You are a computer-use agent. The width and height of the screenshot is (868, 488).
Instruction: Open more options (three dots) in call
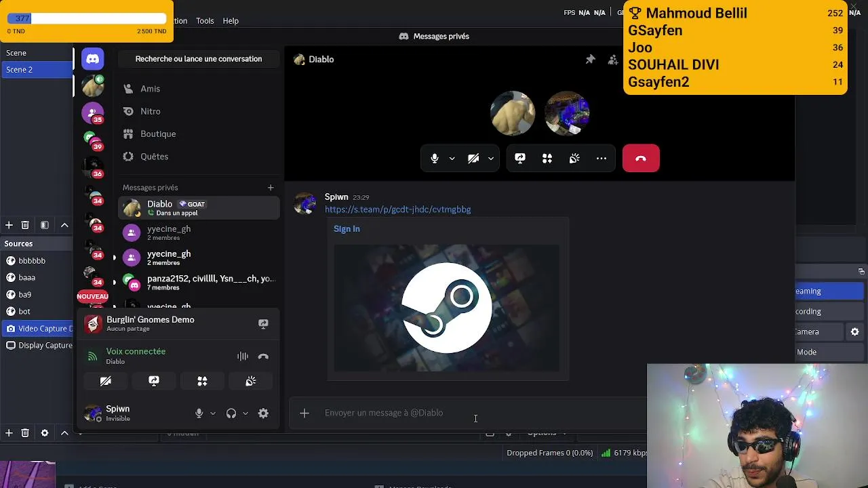[601, 159]
